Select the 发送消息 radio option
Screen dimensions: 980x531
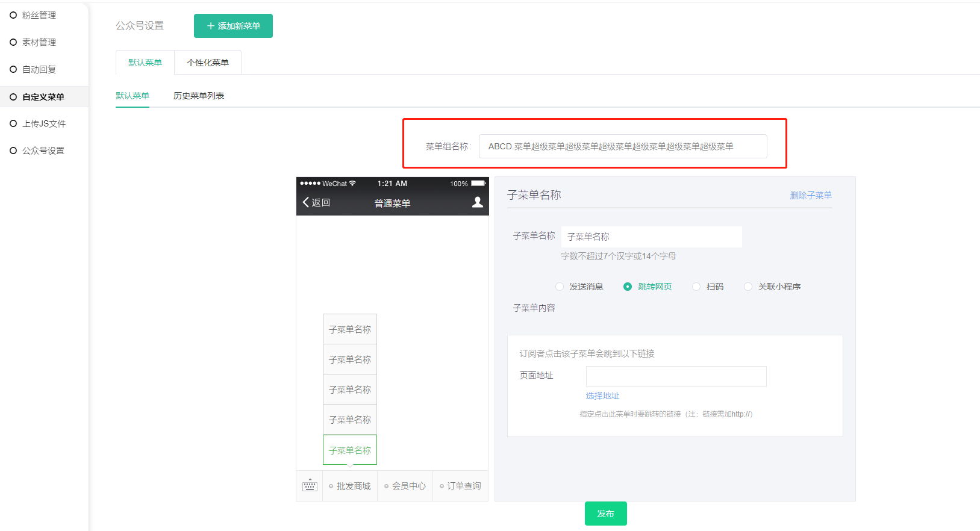(x=579, y=287)
